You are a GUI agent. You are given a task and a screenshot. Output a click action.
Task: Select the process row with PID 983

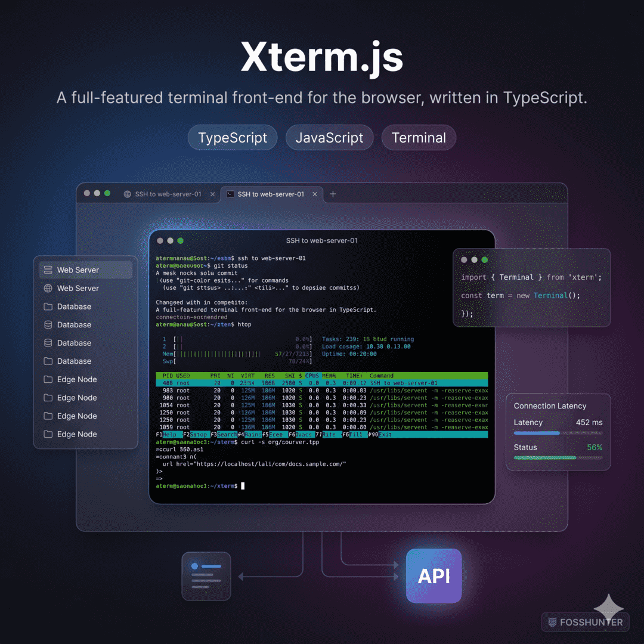321,391
